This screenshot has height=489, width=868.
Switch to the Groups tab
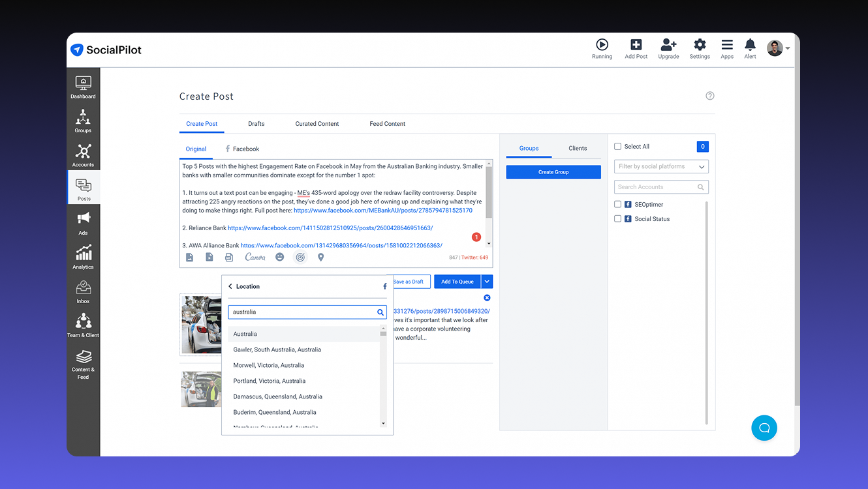529,149
